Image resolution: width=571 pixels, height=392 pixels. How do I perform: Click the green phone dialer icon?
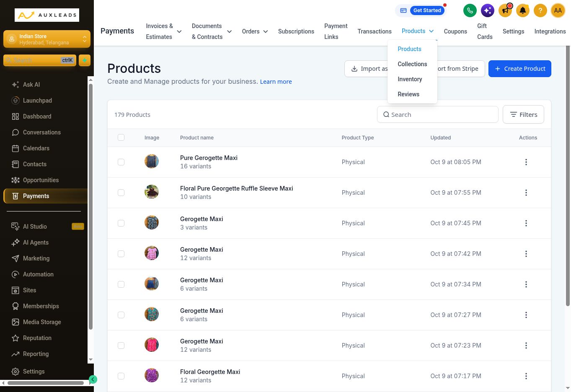click(470, 10)
